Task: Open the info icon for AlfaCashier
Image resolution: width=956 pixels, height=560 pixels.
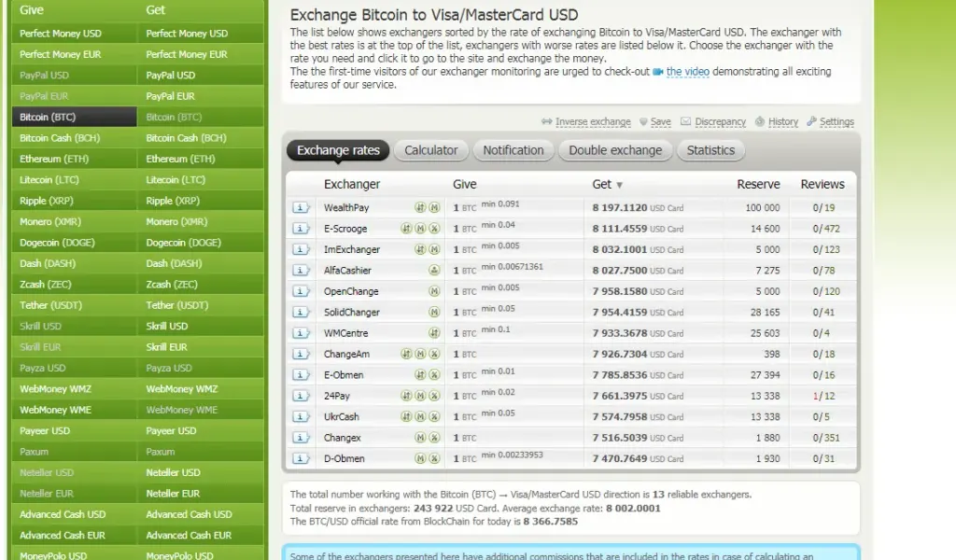Action: (300, 270)
